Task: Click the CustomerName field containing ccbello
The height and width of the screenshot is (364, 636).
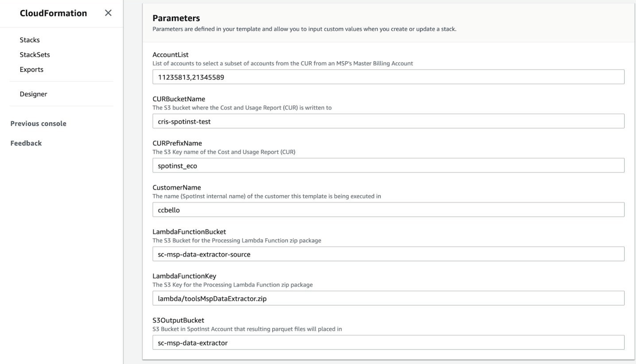Action: coord(388,210)
